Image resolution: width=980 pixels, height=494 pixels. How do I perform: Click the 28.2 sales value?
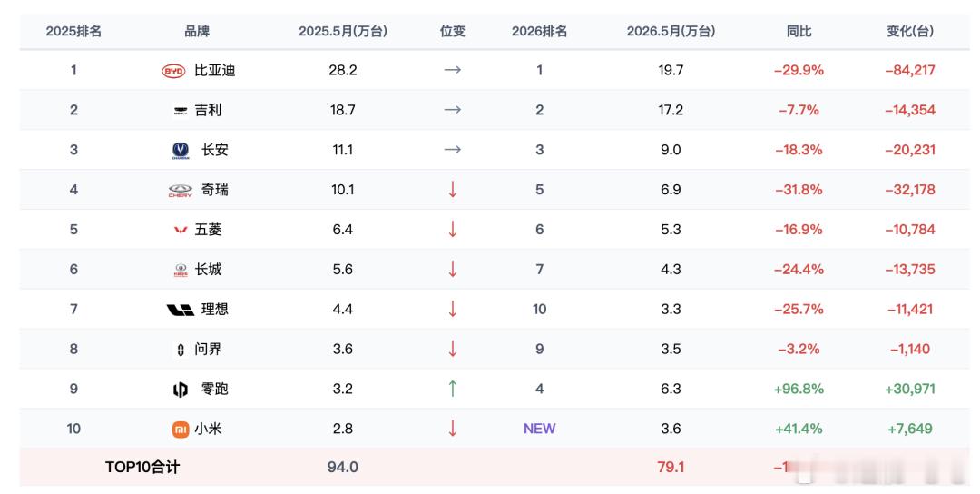click(342, 70)
